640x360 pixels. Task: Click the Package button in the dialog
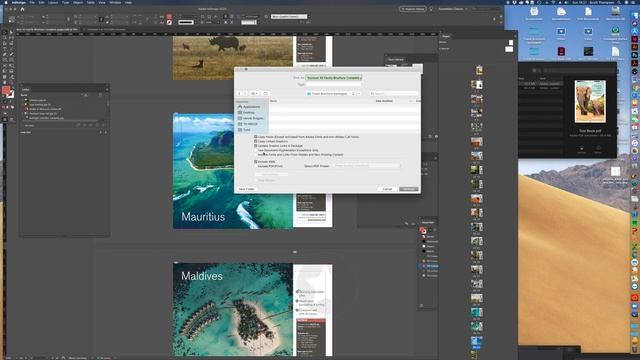(409, 189)
